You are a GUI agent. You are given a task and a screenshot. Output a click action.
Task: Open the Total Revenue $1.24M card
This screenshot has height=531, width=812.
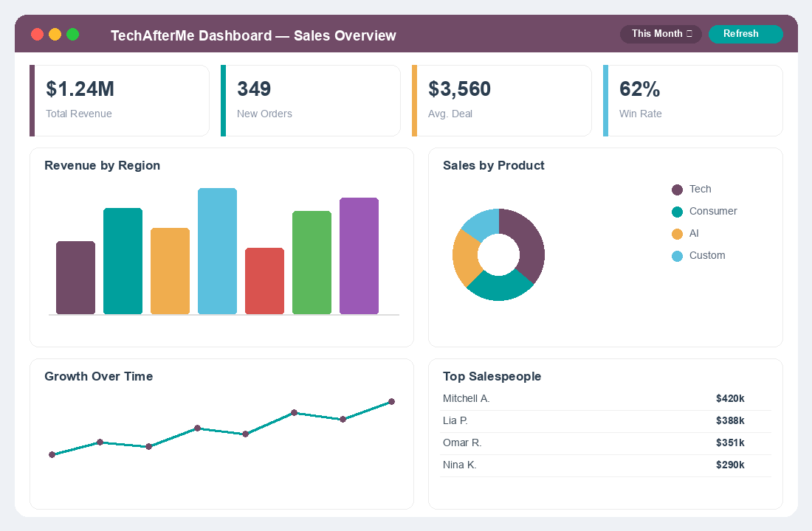point(120,101)
